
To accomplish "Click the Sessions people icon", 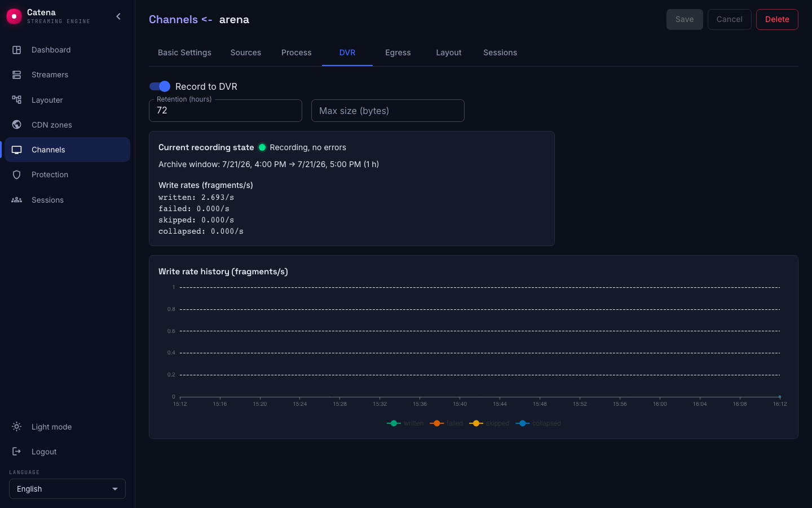I will (17, 200).
